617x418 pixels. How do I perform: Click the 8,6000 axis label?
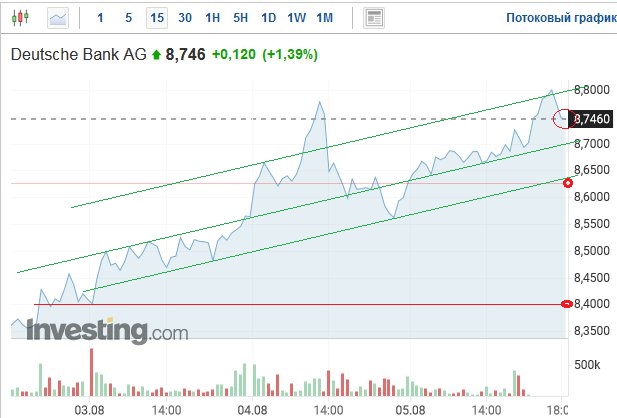(592, 196)
